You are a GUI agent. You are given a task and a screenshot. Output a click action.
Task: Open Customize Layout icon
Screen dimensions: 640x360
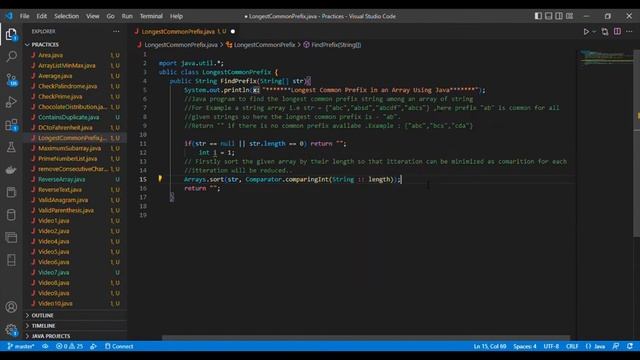coord(569,16)
